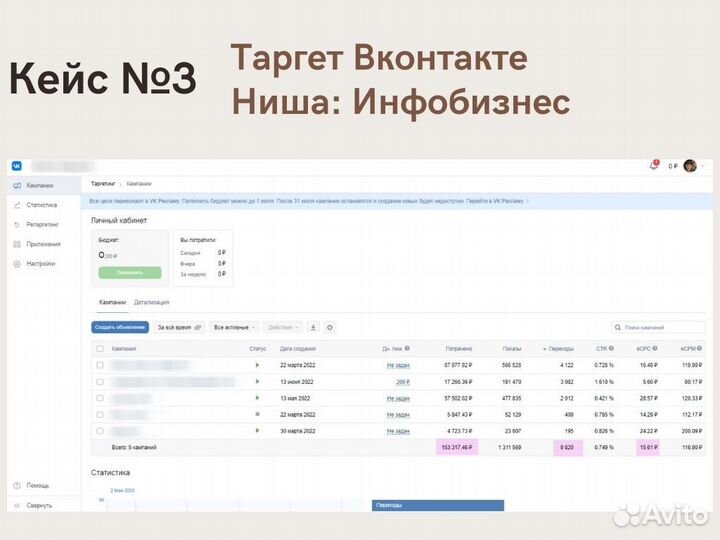Open the user avatar menu
Screen dimensions: 720x540
(690, 166)
